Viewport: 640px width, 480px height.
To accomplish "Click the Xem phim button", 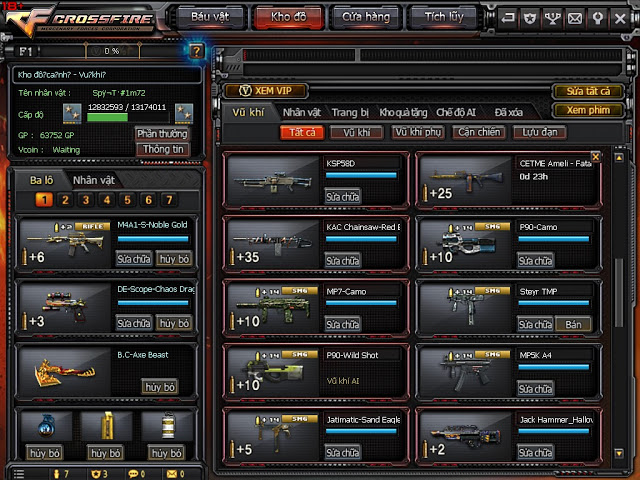I will pyautogui.click(x=588, y=110).
